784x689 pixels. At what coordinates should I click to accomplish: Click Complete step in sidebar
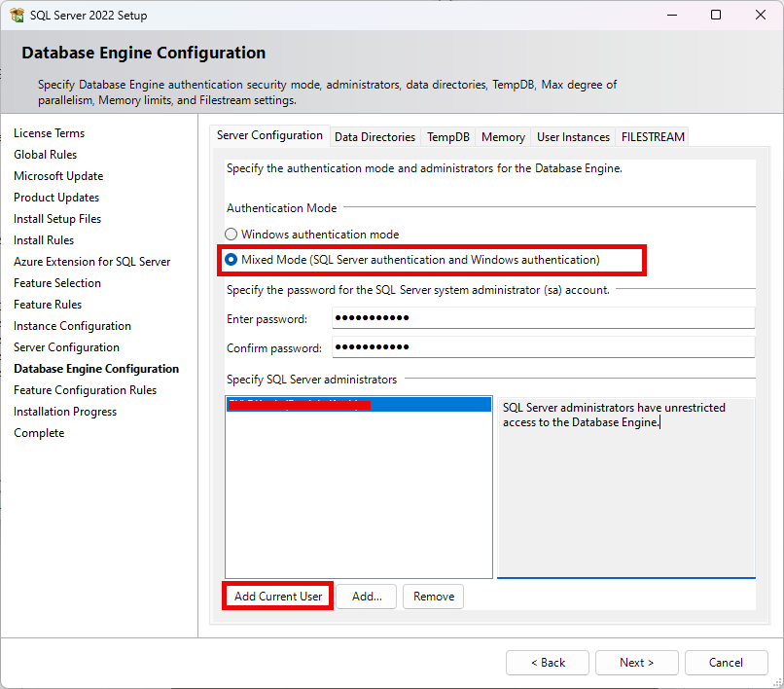(39, 433)
